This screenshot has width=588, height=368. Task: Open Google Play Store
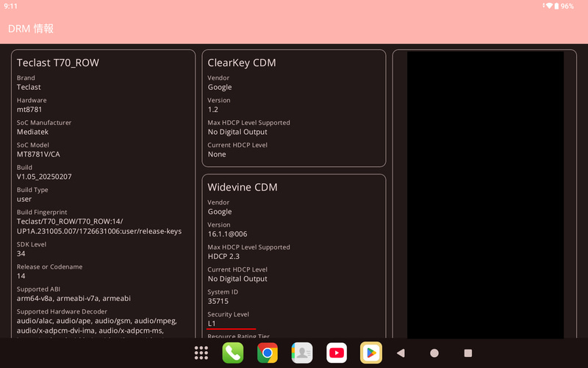(x=371, y=353)
